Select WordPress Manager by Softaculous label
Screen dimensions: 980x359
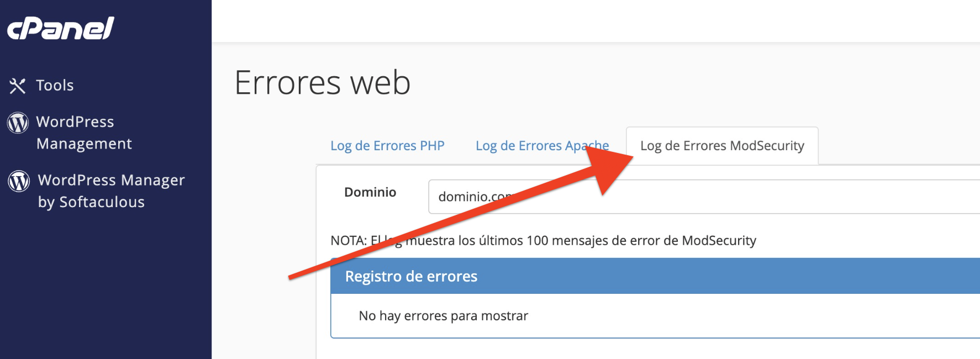pos(110,191)
